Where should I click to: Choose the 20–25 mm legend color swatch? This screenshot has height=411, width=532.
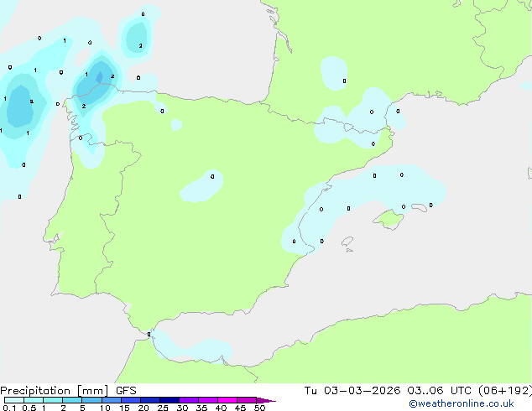150,400
